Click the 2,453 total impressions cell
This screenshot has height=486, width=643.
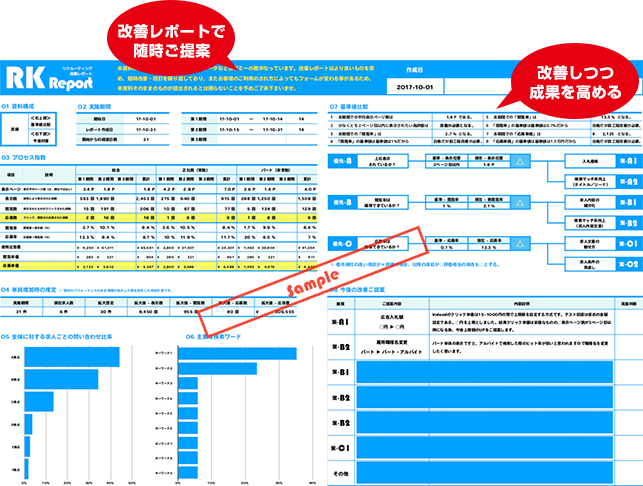coord(146,199)
